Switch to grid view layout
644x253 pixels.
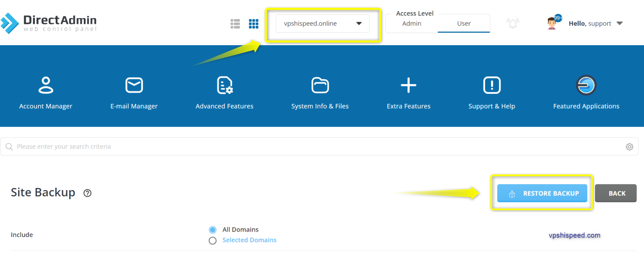[x=254, y=23]
